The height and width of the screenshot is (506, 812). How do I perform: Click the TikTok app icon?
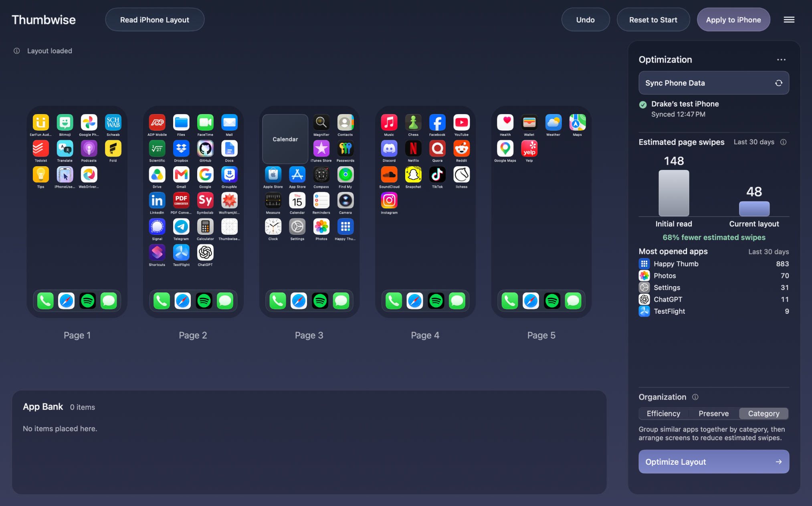tap(437, 175)
